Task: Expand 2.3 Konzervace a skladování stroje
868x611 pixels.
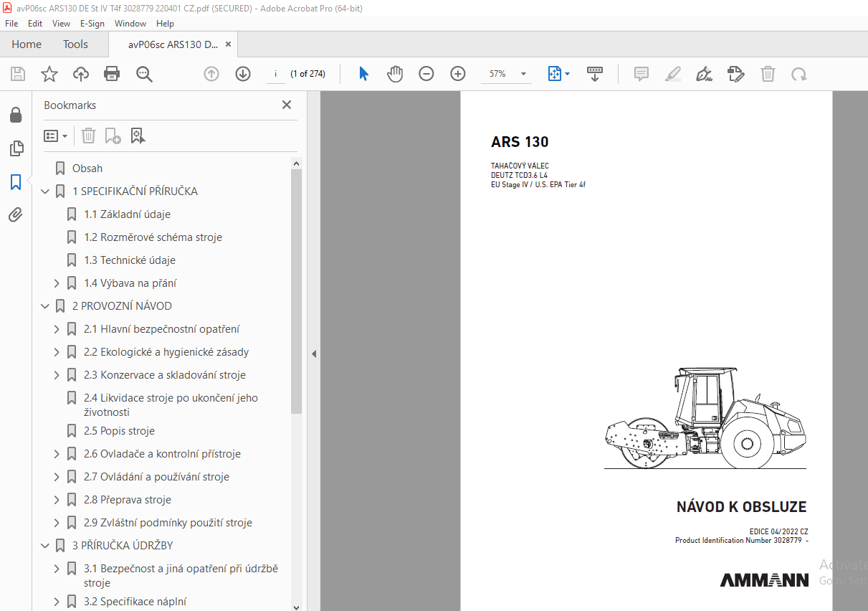Action: click(57, 375)
